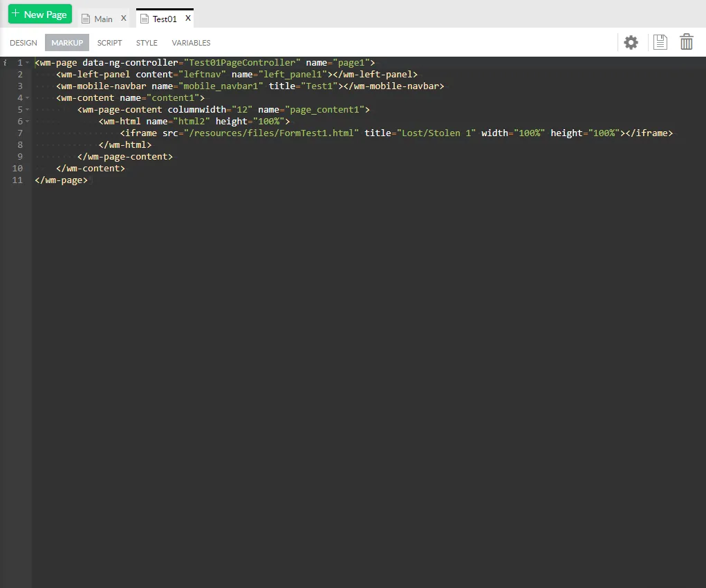706x588 pixels.
Task: Click the "Test01PageController" attribute value
Action: click(242, 63)
